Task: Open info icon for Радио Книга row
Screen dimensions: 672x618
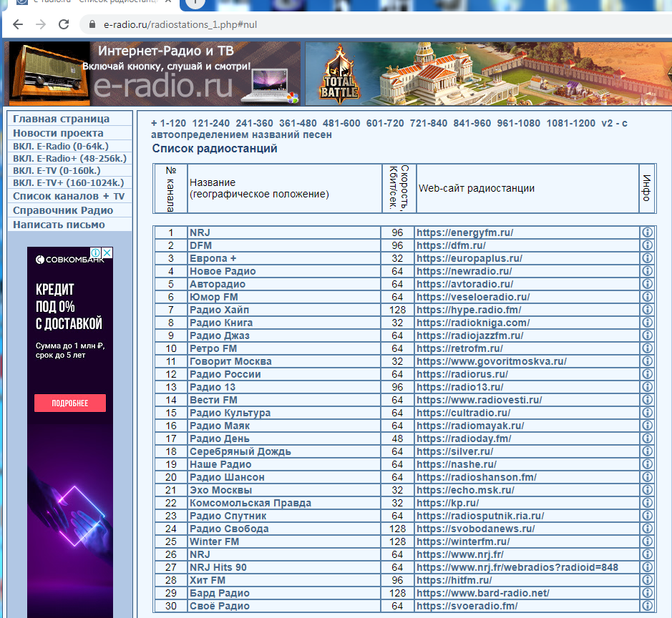Action: coord(647,322)
